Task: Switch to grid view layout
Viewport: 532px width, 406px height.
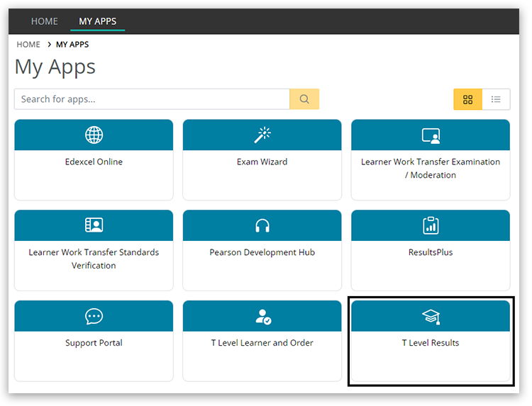Action: (x=467, y=100)
